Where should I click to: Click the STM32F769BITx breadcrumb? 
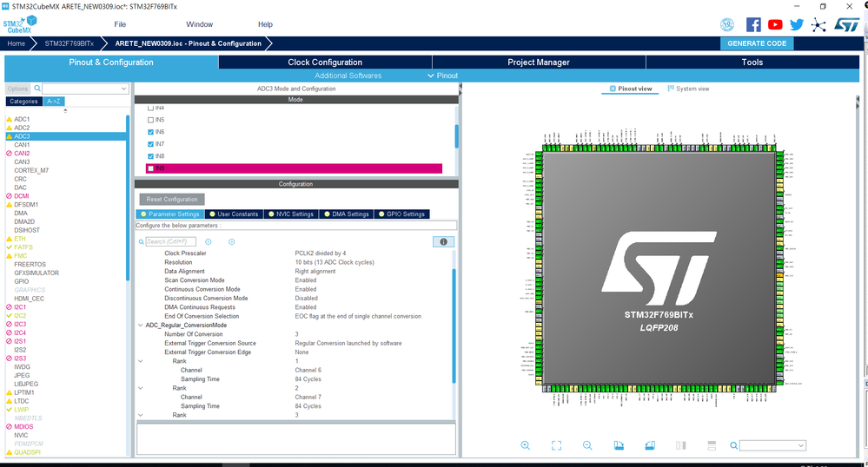pos(70,43)
